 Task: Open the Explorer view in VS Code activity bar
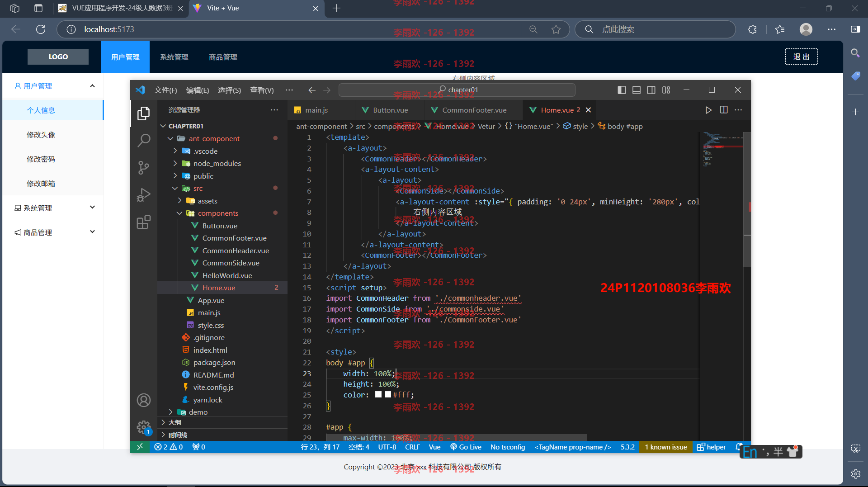[143, 113]
